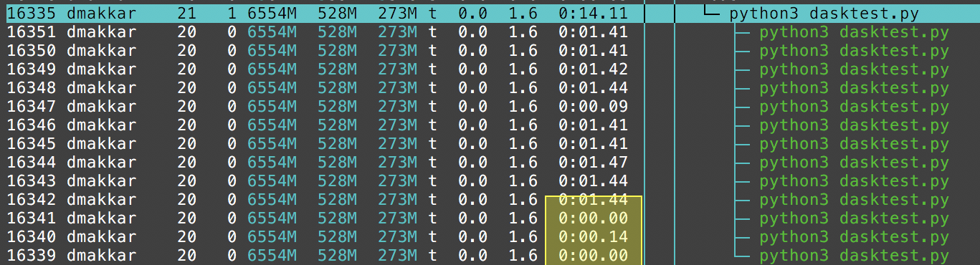Click state letter t in row 16346
Screen dimensions: 980x265
click(x=432, y=125)
